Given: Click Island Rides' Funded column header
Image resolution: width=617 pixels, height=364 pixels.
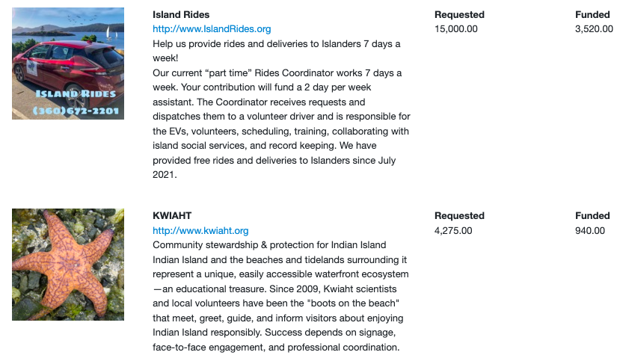Looking at the screenshot, I should (x=592, y=14).
